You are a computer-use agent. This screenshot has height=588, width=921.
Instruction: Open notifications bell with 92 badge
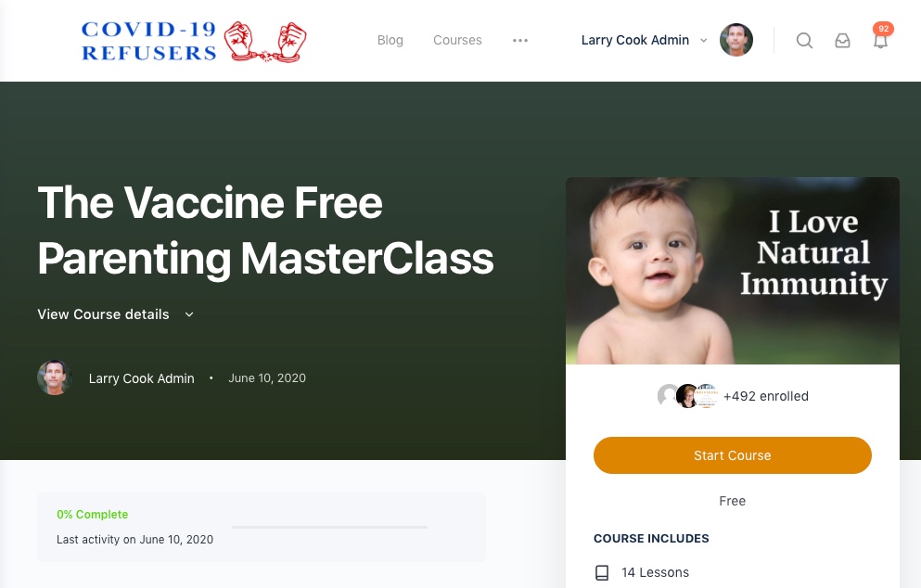880,40
